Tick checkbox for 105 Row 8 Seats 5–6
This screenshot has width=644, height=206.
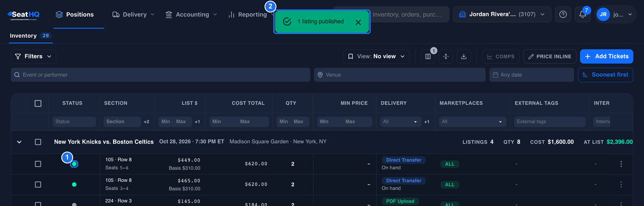[38, 164]
